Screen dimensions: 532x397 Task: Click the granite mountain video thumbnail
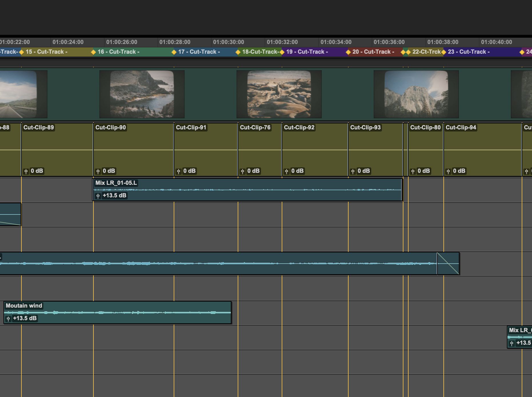pyautogui.click(x=416, y=94)
